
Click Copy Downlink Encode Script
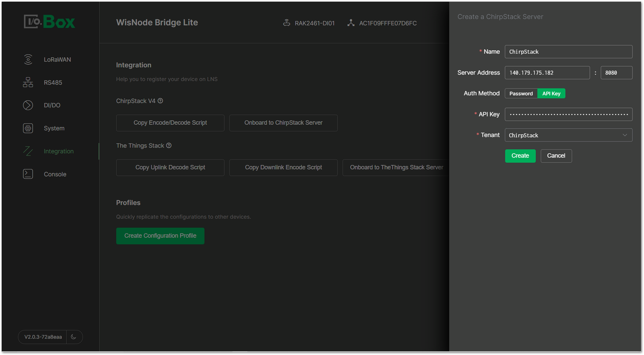283,168
